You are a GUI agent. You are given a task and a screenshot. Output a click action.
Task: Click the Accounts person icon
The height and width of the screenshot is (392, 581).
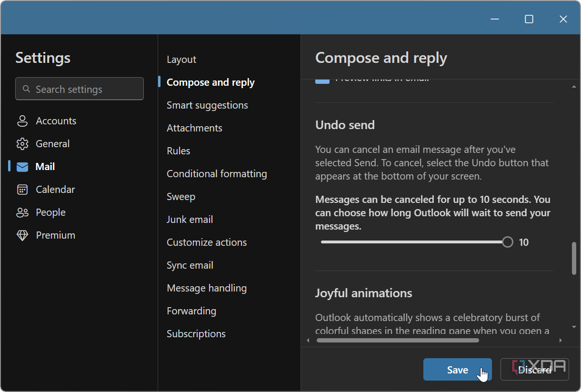22,121
